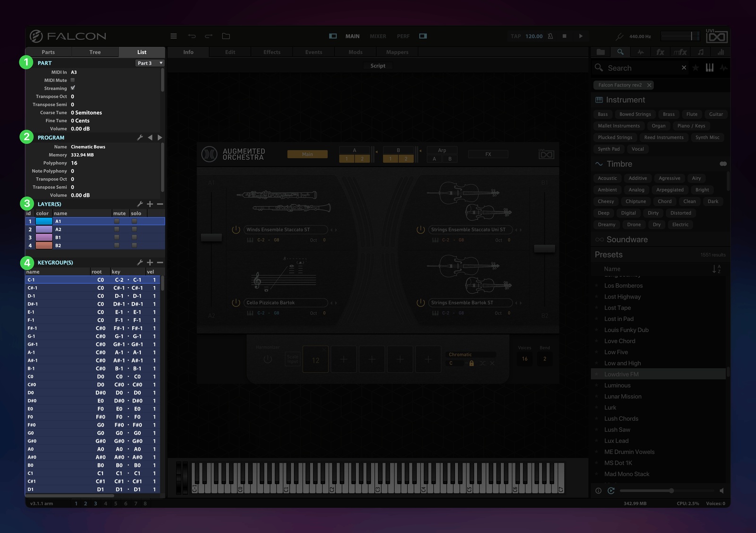The image size is (756, 533).
Task: Click the undo arrow icon
Action: tap(192, 36)
